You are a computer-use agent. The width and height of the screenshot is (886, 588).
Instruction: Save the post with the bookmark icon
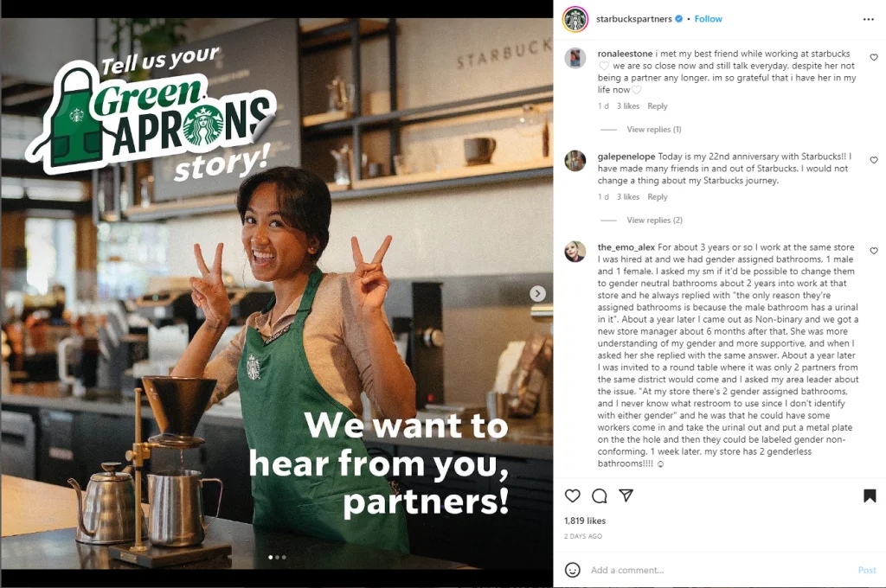(870, 496)
